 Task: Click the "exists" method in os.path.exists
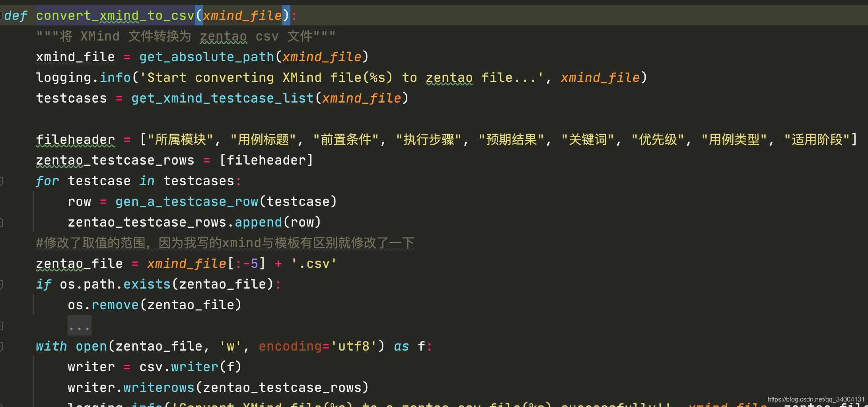[147, 285]
